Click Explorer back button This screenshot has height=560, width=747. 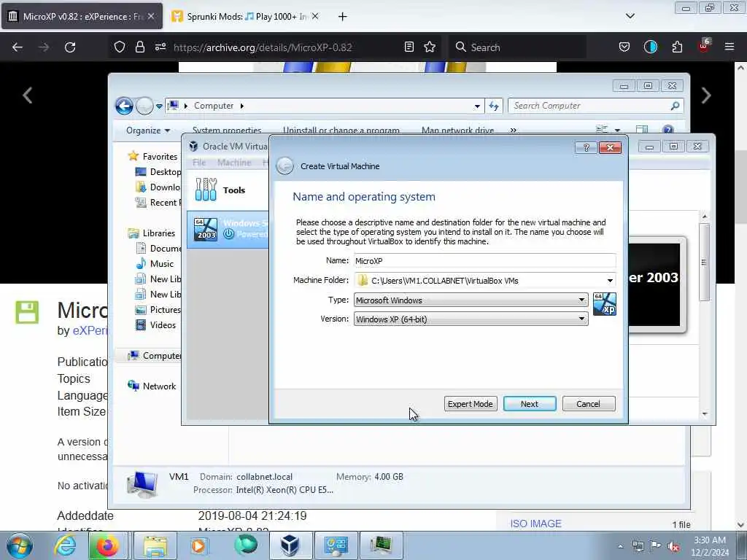coord(124,106)
